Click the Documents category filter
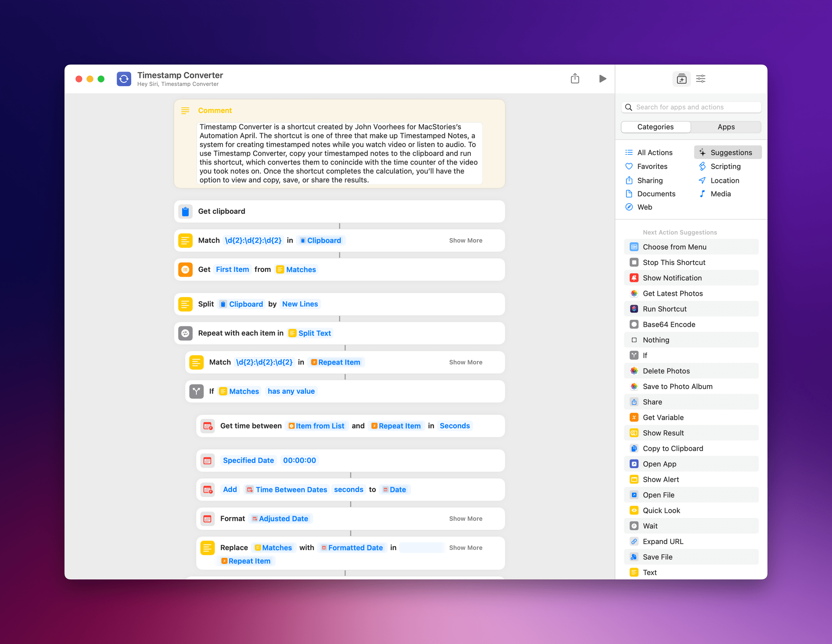 (x=655, y=194)
